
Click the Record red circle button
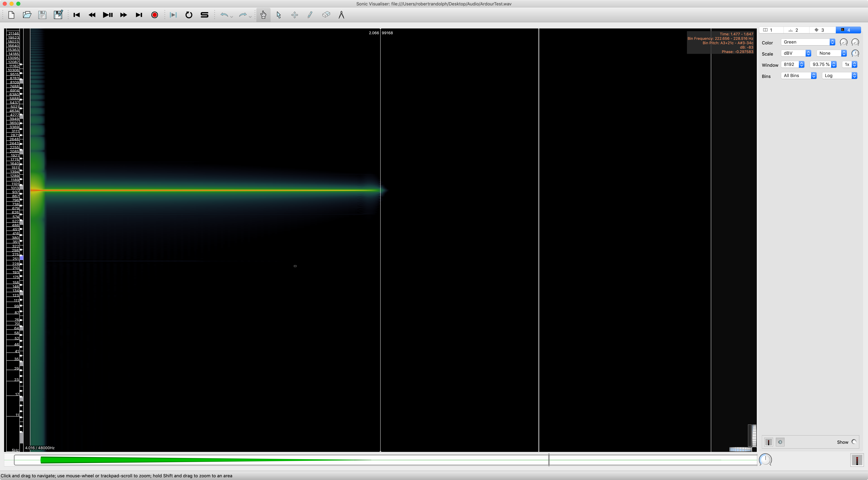tap(155, 15)
